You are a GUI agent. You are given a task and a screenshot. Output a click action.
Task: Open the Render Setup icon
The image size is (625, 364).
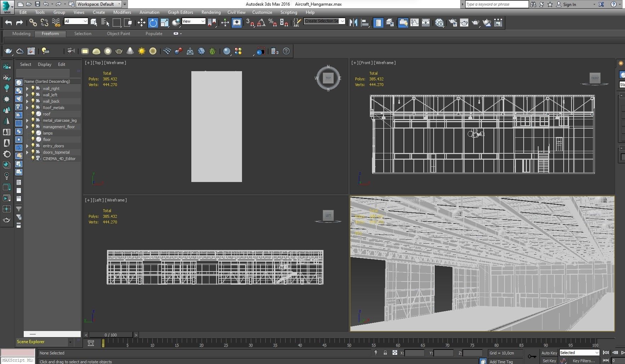[453, 23]
